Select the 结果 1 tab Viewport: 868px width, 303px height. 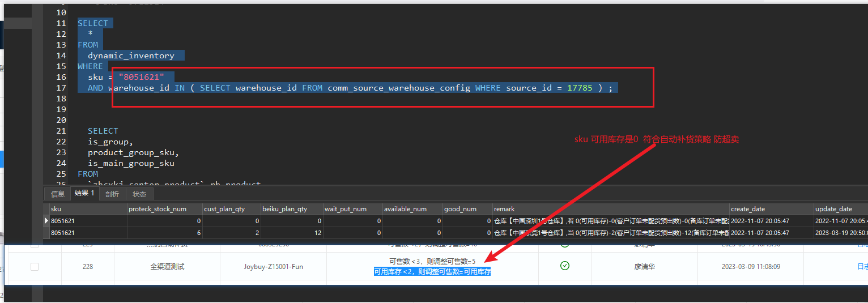[x=84, y=194]
